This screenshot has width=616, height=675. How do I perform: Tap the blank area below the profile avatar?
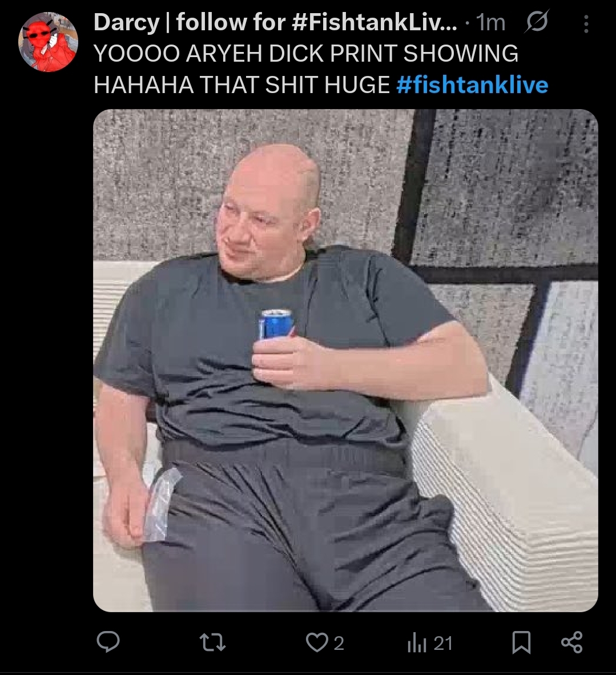click(x=47, y=344)
